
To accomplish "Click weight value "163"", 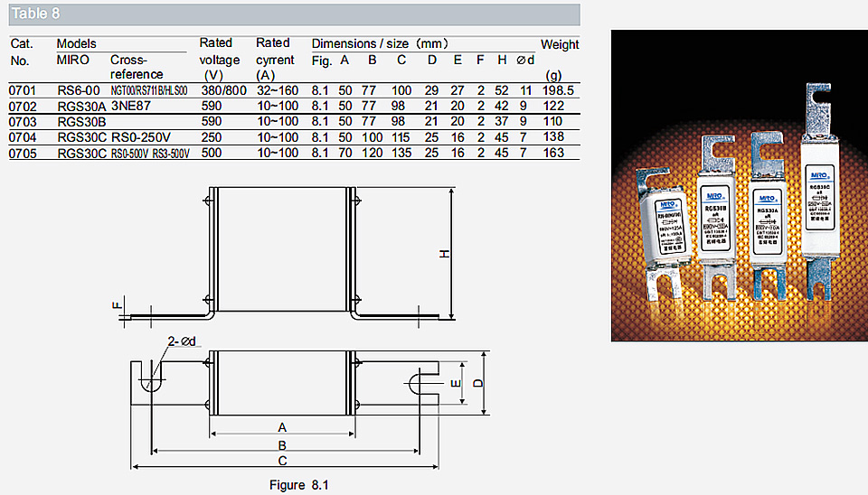I will pos(553,153).
